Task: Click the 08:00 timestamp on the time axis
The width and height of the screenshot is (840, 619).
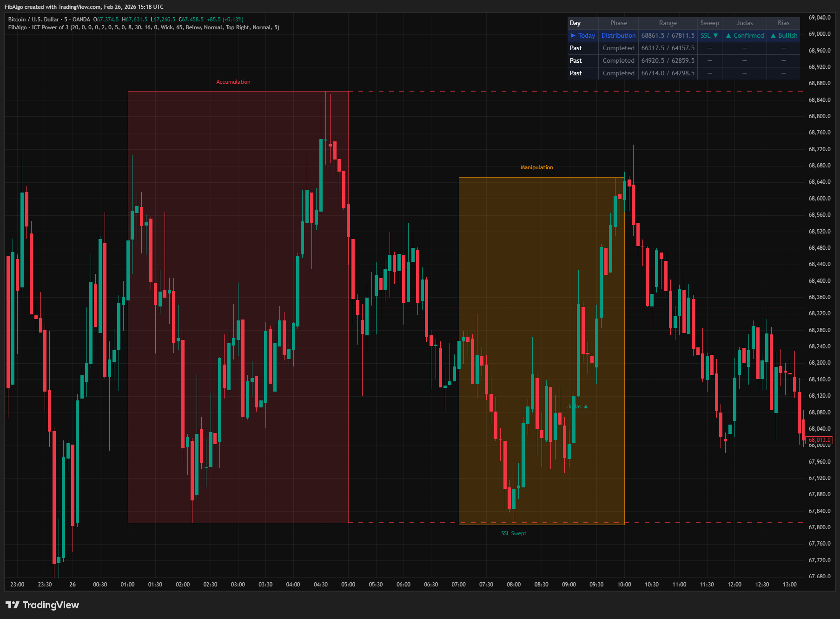Action: (x=514, y=585)
